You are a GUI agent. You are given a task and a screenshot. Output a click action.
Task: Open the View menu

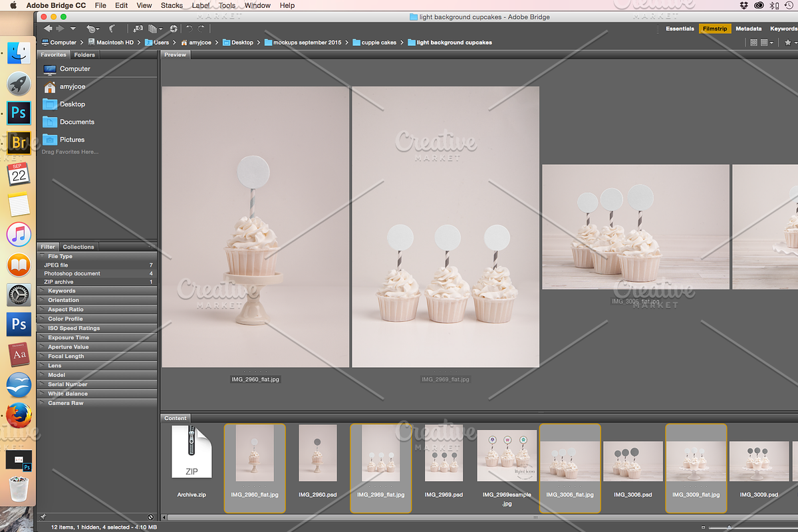pos(144,5)
